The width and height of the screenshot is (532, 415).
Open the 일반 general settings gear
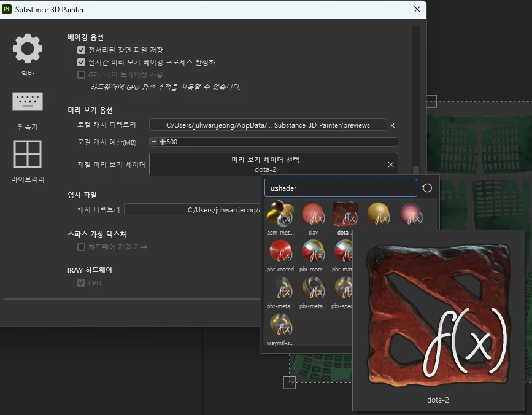tap(28, 48)
